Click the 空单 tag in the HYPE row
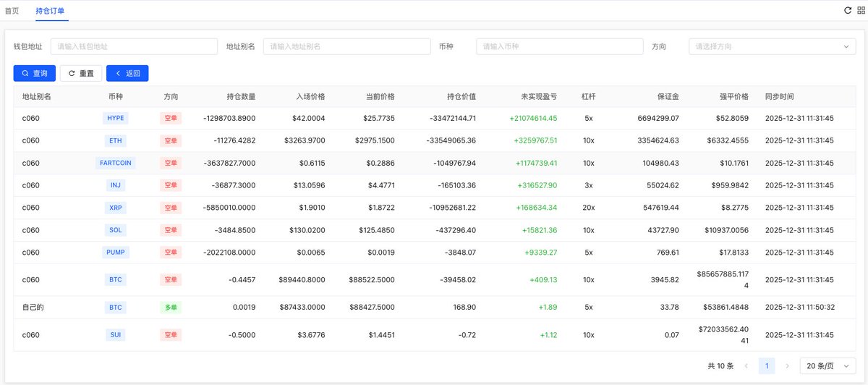Image resolution: width=868 pixels, height=385 pixels. coord(171,118)
